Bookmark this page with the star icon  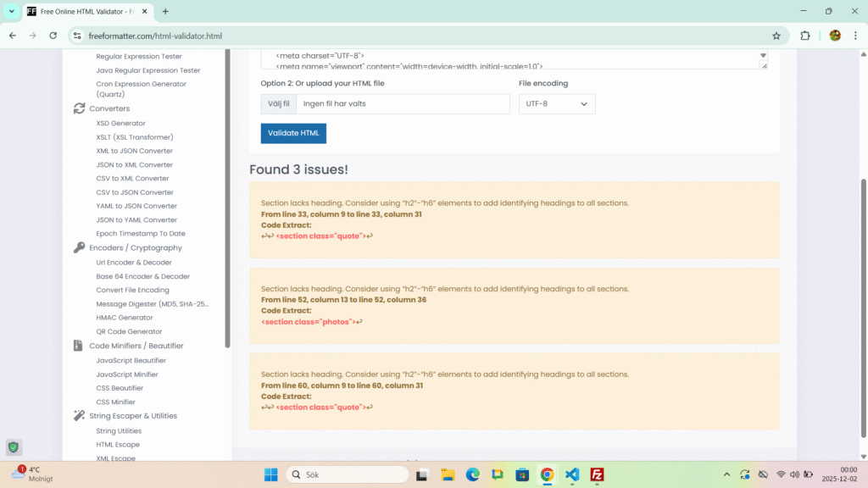click(x=776, y=36)
